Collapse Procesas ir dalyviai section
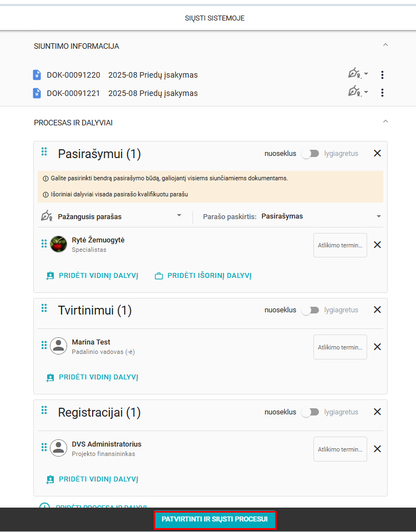 tap(385, 121)
